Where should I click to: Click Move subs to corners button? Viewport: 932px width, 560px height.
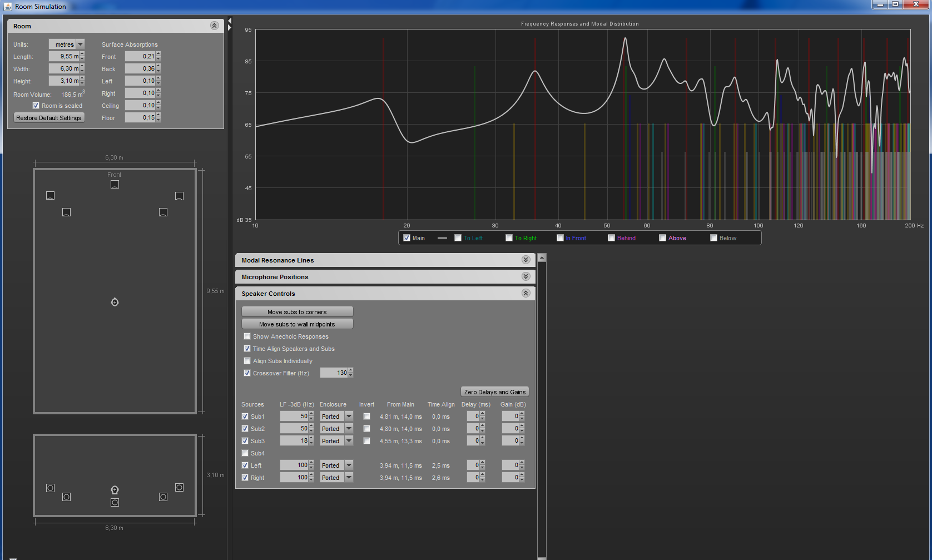coord(297,312)
